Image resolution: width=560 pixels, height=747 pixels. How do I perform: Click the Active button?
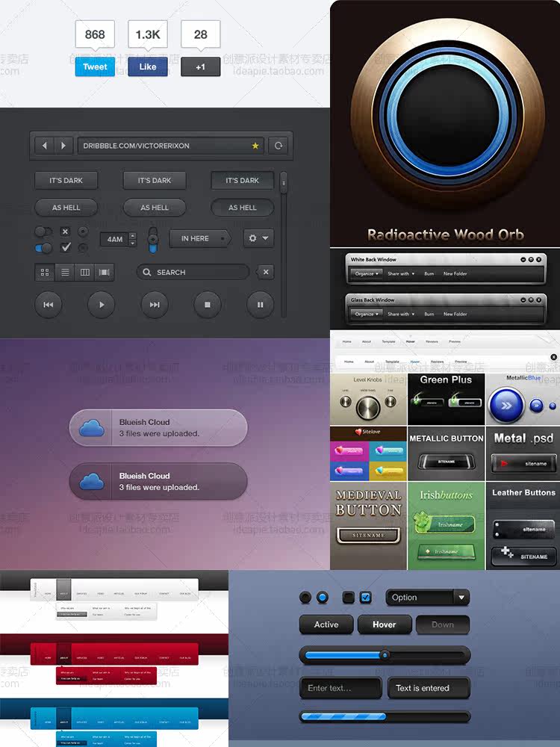pyautogui.click(x=326, y=624)
